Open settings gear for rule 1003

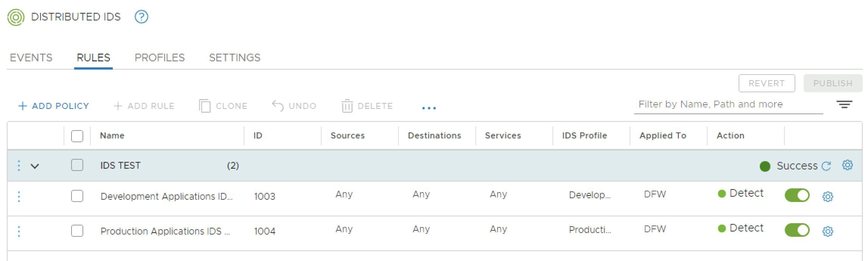828,197
